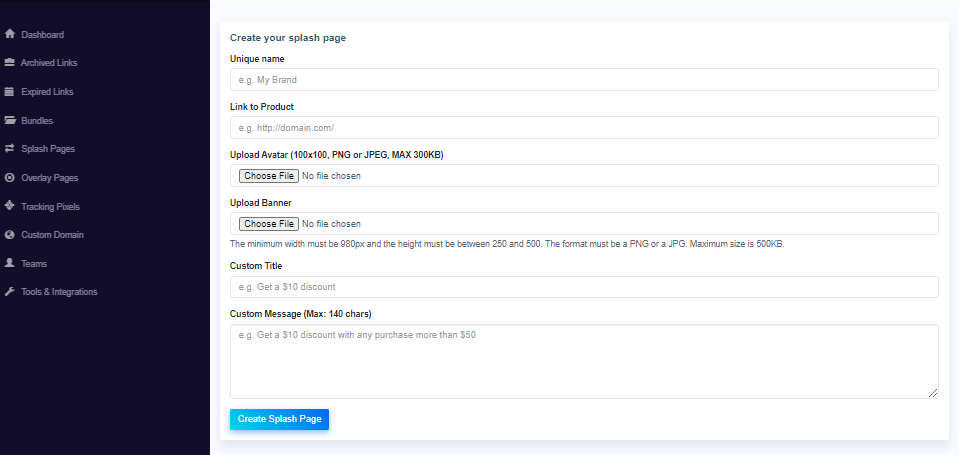Image resolution: width=959 pixels, height=455 pixels.
Task: Choose File for Upload Banner
Action: (268, 224)
